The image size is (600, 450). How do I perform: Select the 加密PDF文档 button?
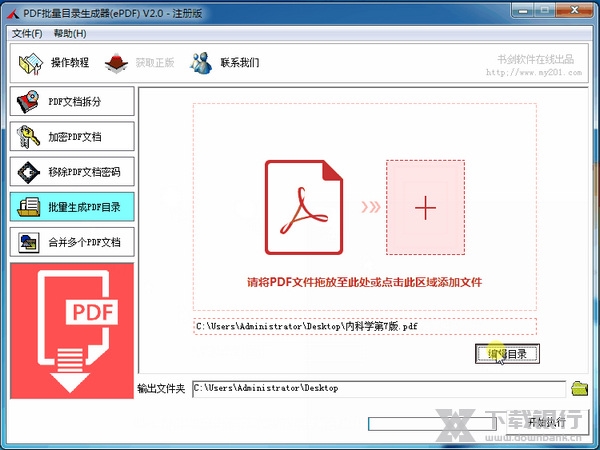pos(72,137)
